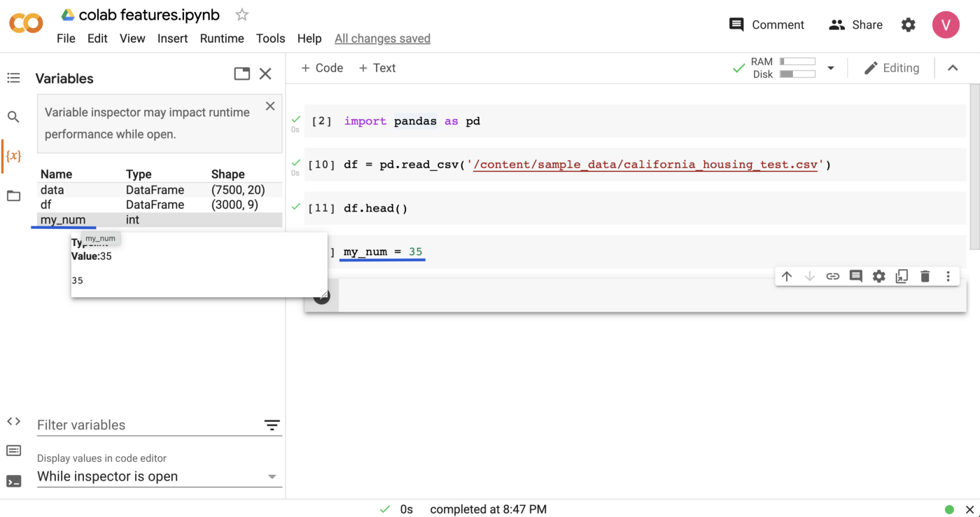Screen dimensions: 980x517
Task: Click the import pandas code cell
Action: [x=636, y=121]
